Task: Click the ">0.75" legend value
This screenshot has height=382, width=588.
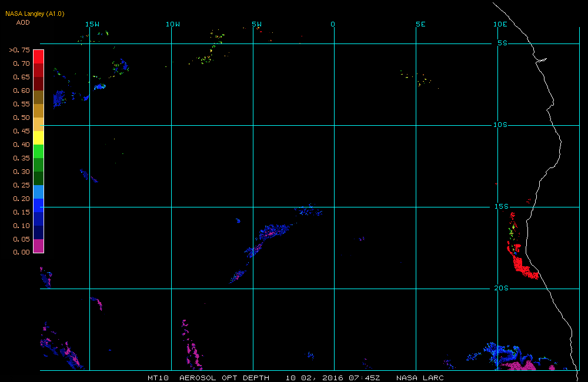Action: [19, 50]
